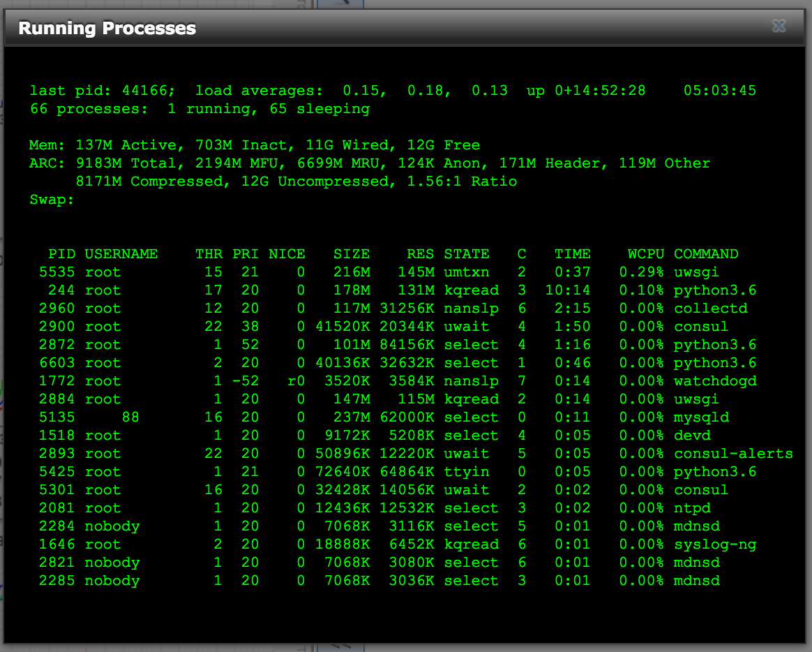
Task: Click PID 2900 consul row's PID
Action: tap(57, 327)
